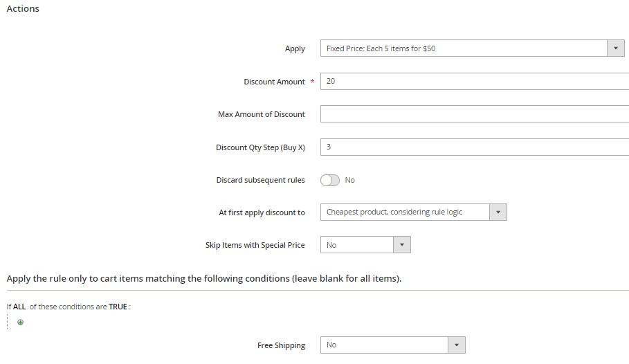Click the Discount Amount label
629x364 pixels.
point(274,82)
